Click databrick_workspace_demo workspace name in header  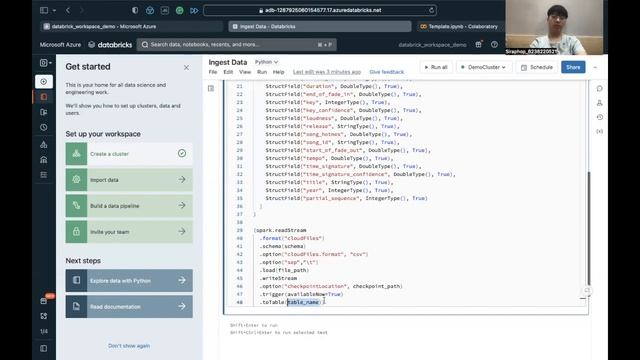[432, 44]
